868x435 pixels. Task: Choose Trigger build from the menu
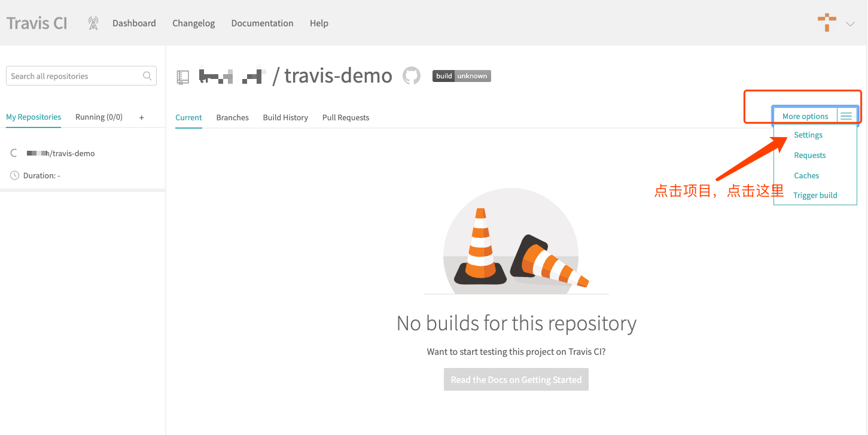pos(815,195)
